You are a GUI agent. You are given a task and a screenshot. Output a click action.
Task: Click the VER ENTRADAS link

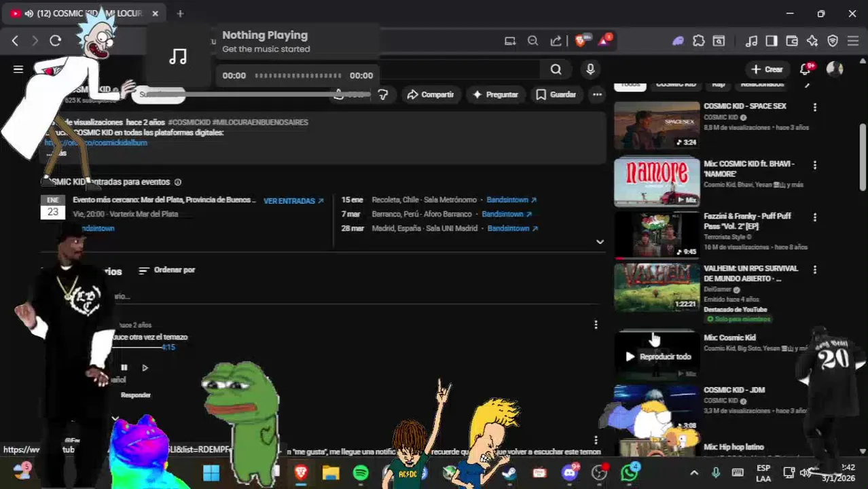pyautogui.click(x=293, y=201)
